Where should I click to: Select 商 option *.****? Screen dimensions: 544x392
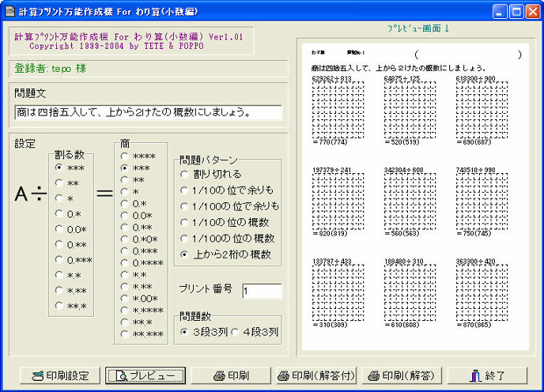click(142, 310)
